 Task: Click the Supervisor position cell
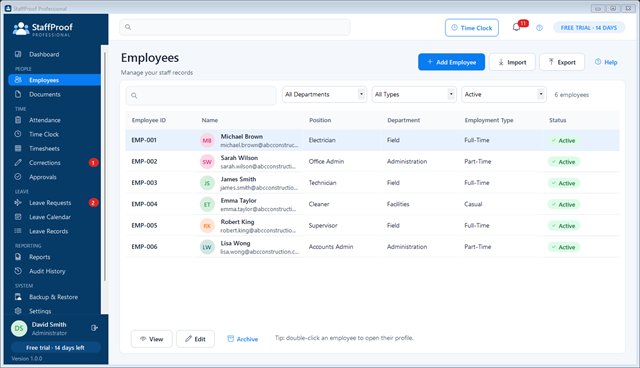point(323,225)
